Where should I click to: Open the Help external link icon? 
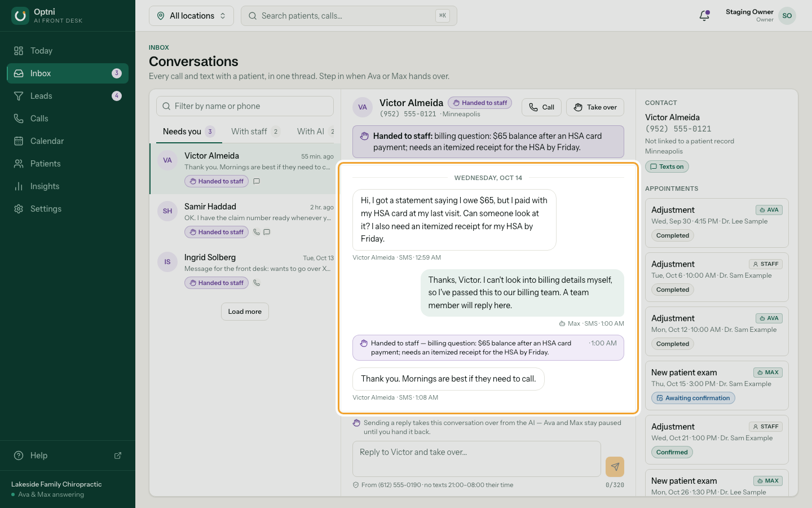click(x=118, y=456)
